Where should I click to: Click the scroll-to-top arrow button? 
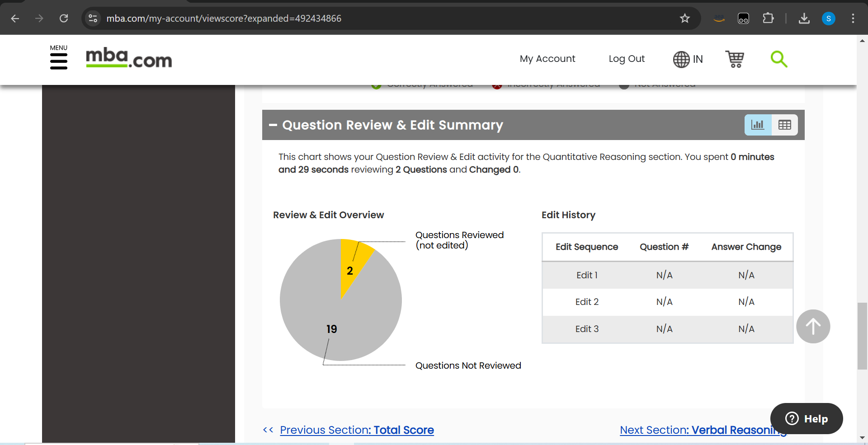813,326
